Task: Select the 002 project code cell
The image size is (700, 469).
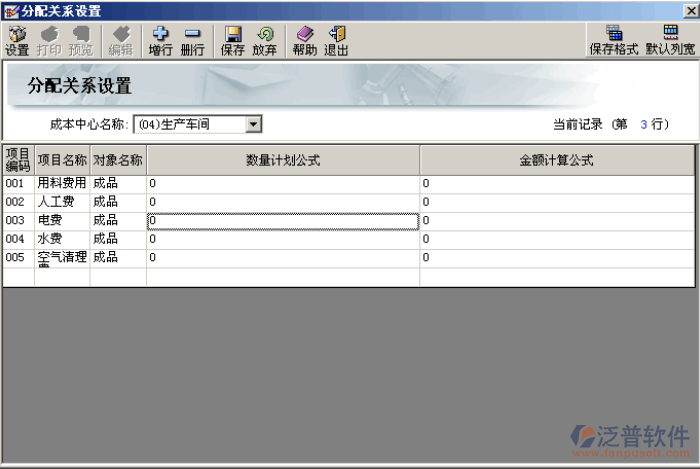Action: tap(19, 203)
